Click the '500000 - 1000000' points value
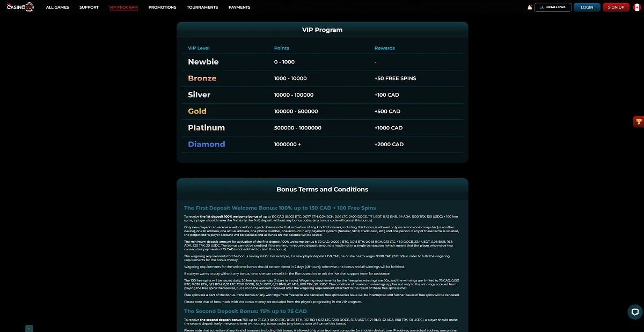This screenshot has height=332, width=644. click(x=298, y=128)
